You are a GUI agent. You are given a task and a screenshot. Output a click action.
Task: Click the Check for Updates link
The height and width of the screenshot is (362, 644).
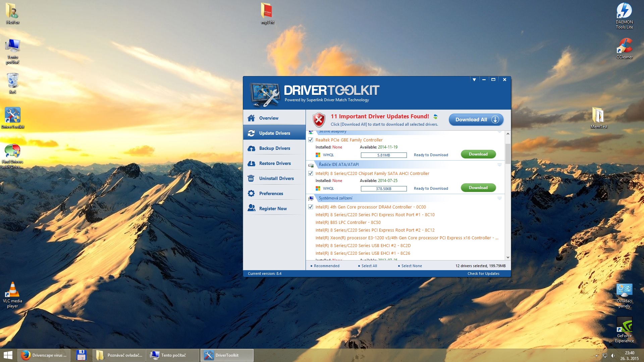click(x=483, y=274)
